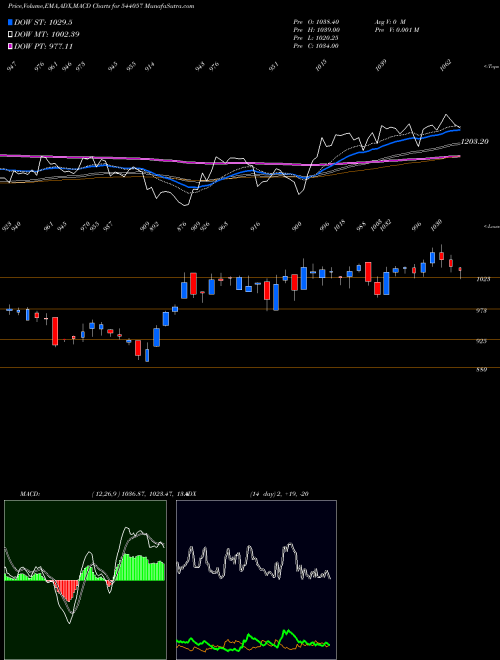
Task: Click the 1203.20 price label on EMA chart
Action: tap(475, 142)
